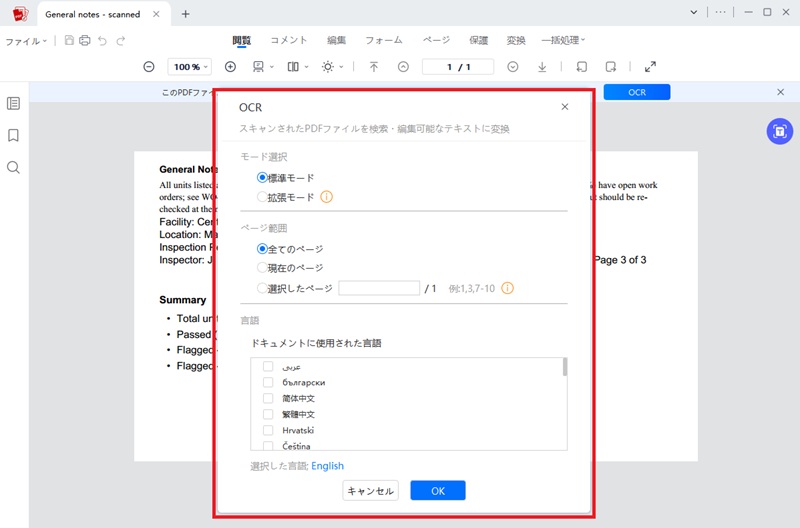Select 選択したページ radio button
800x528 pixels.
(262, 288)
